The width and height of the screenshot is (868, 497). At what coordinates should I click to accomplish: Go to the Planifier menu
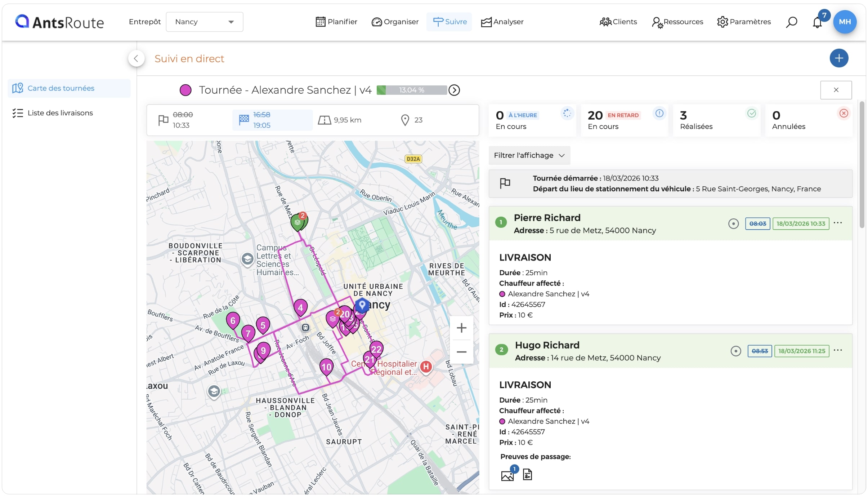click(336, 22)
